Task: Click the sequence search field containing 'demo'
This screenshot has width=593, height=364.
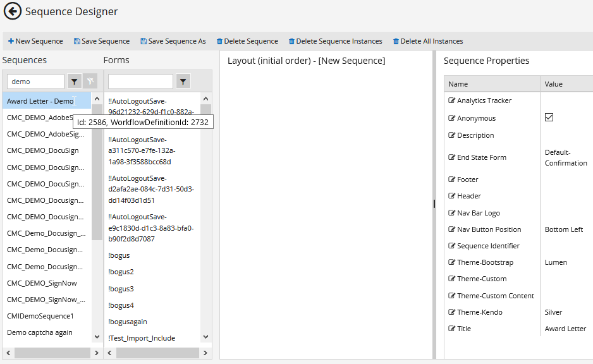Action: [x=35, y=81]
